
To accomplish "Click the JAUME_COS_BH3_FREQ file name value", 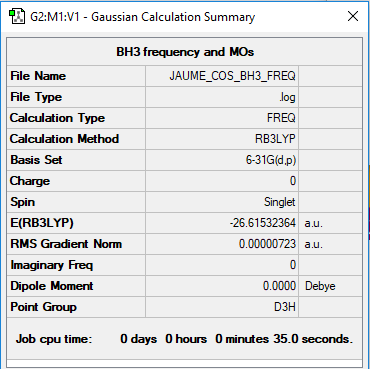I will click(x=232, y=76).
